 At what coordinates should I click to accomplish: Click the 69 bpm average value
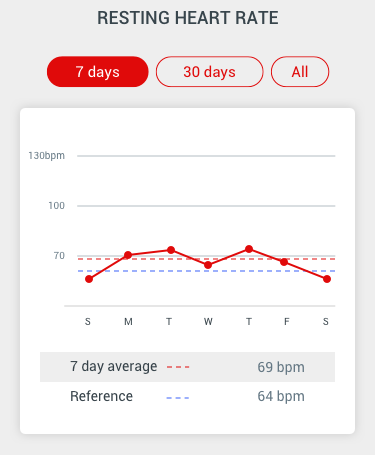(x=281, y=367)
